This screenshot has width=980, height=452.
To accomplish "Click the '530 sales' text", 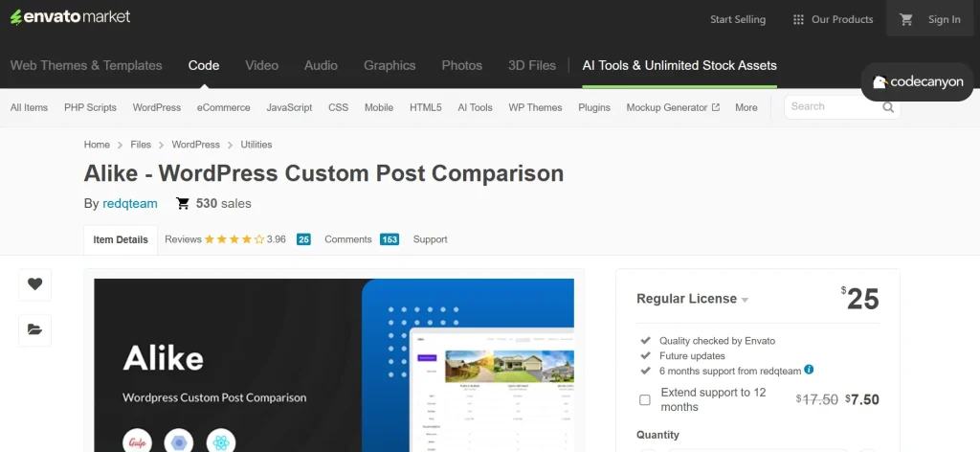I will 224,203.
